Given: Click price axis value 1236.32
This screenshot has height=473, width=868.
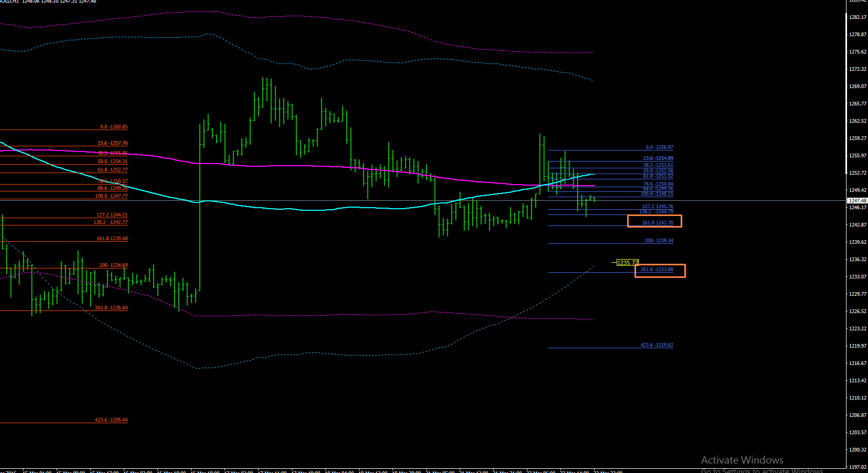Looking at the screenshot, I should pyautogui.click(x=858, y=260).
